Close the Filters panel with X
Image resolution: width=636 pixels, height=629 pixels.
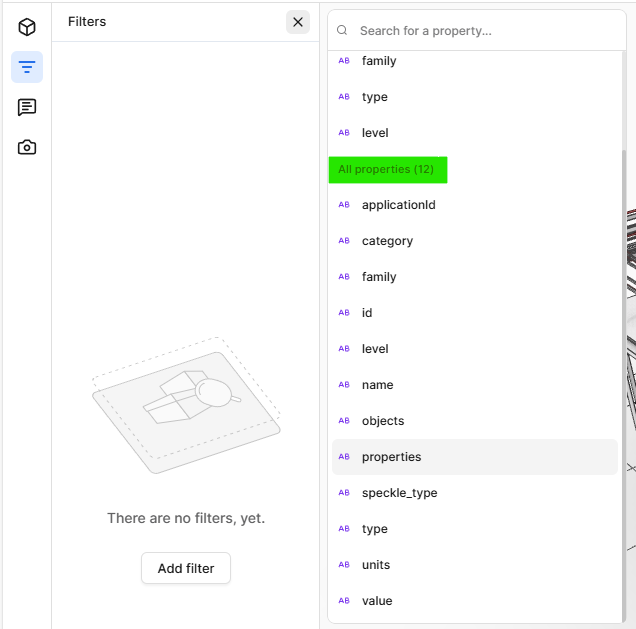point(298,22)
